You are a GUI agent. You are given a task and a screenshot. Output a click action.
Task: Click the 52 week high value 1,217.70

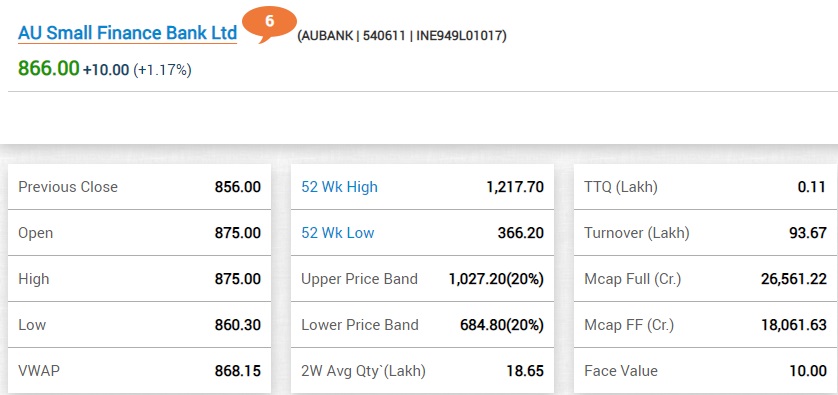515,187
